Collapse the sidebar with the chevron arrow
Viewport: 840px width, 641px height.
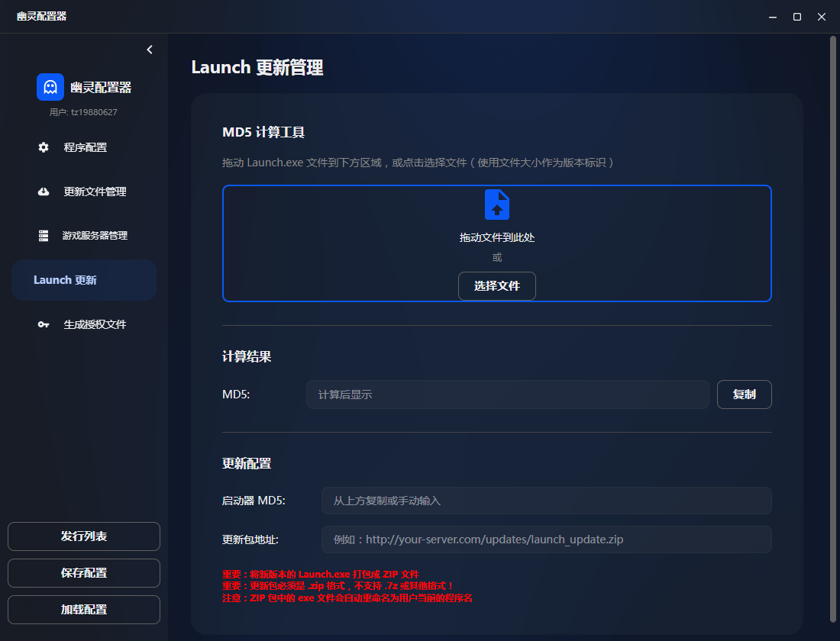coord(150,50)
